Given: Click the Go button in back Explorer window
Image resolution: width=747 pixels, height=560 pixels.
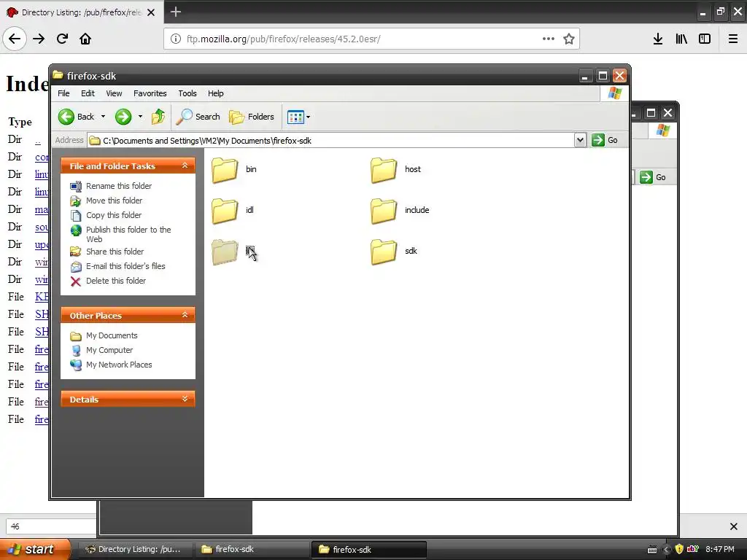Looking at the screenshot, I should click(x=653, y=177).
